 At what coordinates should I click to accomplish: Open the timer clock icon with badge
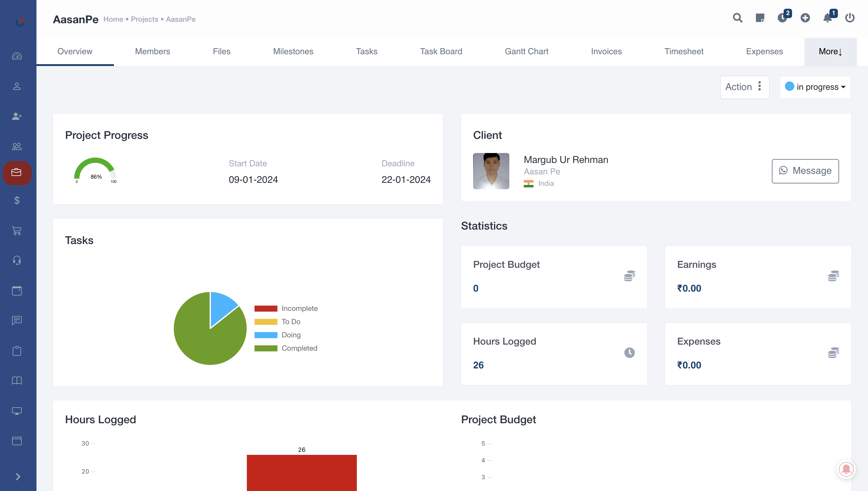point(782,18)
